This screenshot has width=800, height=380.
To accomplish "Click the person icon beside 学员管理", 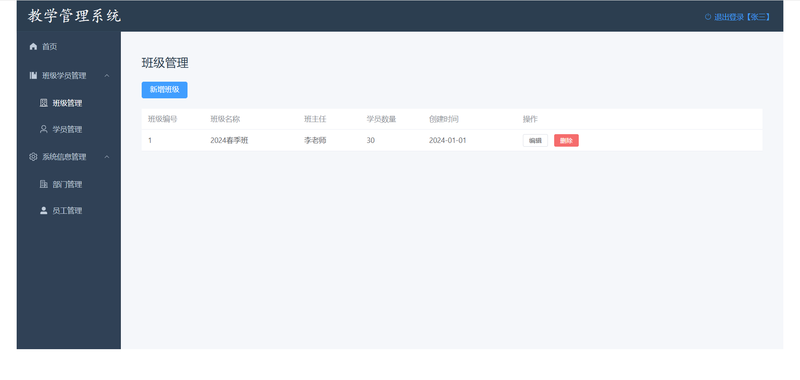I will pos(43,129).
